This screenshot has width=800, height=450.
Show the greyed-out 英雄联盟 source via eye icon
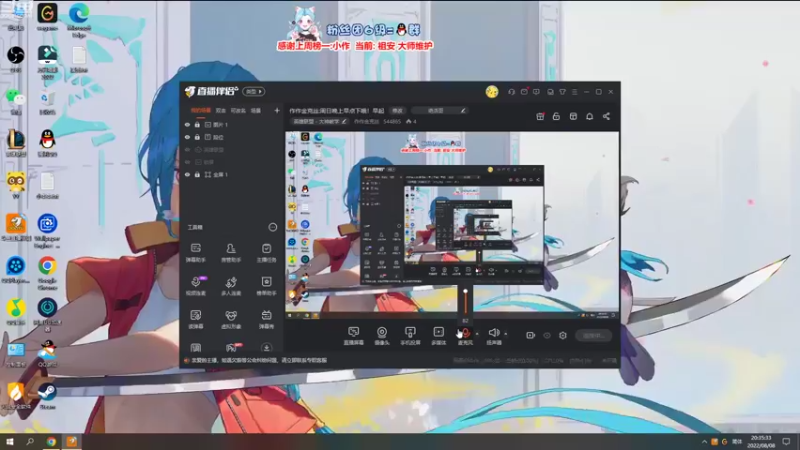tap(187, 149)
